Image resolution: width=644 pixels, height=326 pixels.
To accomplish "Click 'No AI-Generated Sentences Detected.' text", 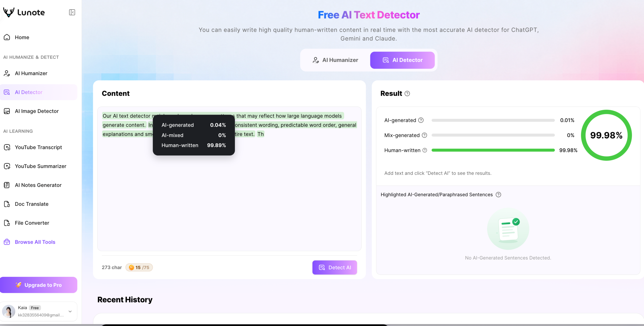I will click(x=508, y=258).
